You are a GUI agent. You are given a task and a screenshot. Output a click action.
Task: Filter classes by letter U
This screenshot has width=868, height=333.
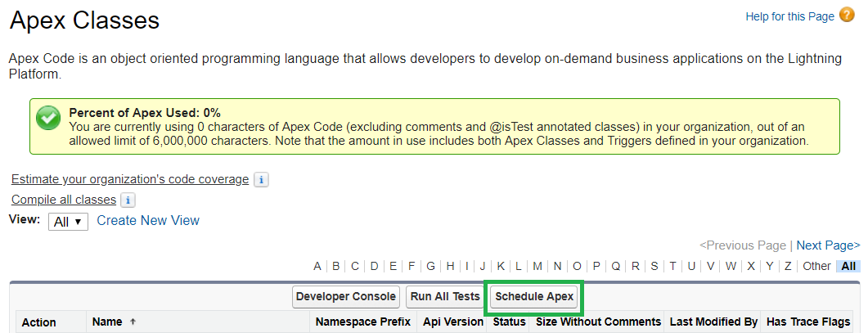click(x=691, y=267)
